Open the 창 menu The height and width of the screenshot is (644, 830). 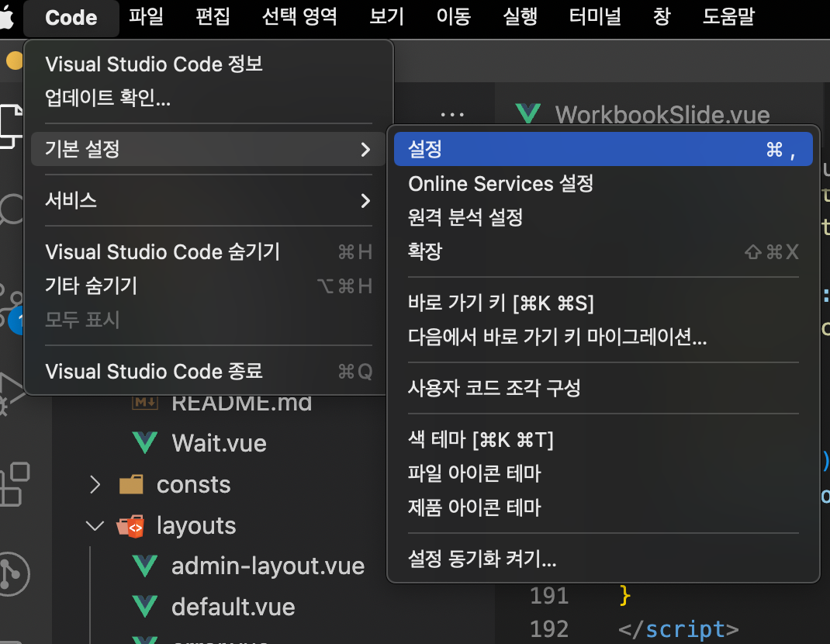pos(662,16)
